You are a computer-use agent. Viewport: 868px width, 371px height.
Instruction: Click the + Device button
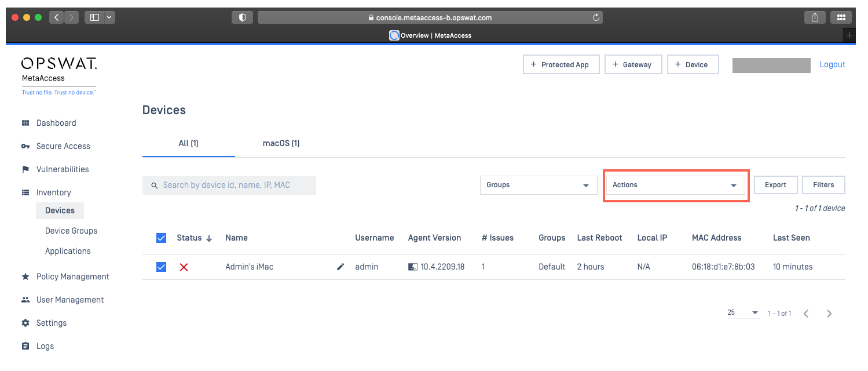pyautogui.click(x=693, y=65)
